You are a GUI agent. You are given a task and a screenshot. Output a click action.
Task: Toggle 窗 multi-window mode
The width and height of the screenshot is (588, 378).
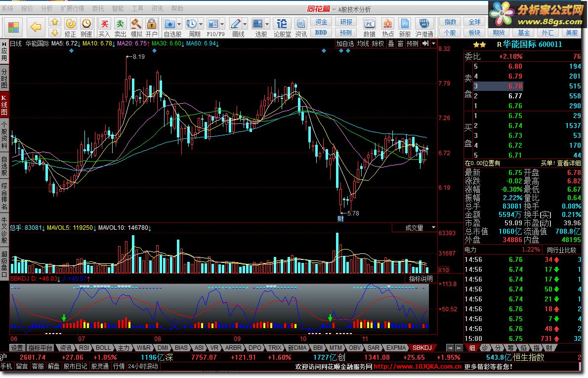(401, 43)
